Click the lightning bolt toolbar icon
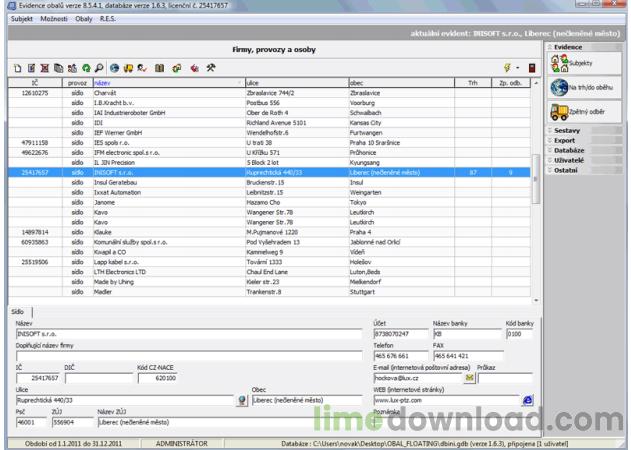Viewport: 631px width, 450px height. [507, 68]
